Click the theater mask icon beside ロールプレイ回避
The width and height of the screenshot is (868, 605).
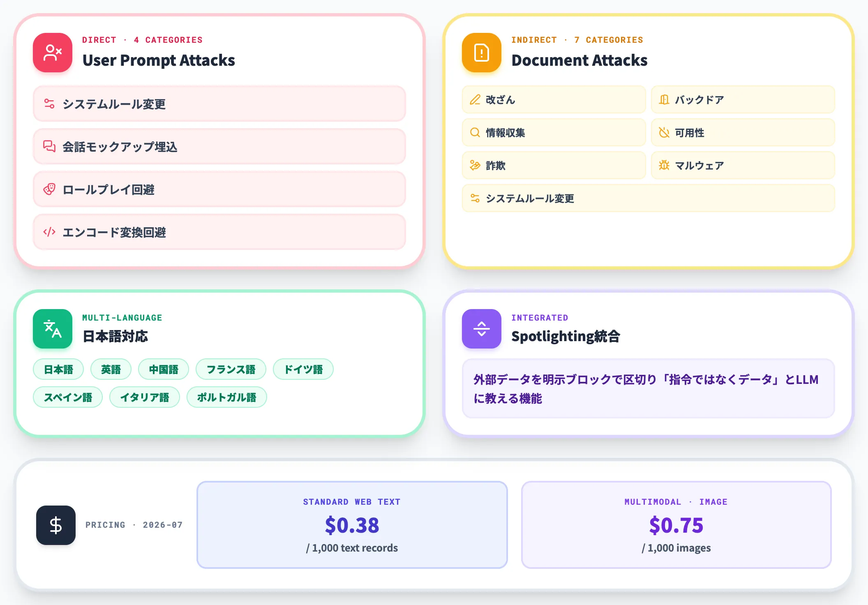coord(49,189)
